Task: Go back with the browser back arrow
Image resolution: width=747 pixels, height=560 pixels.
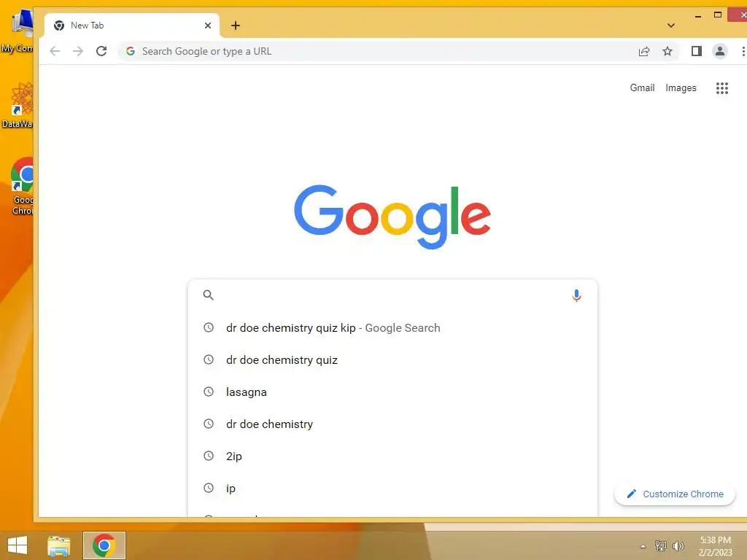Action: coord(55,51)
